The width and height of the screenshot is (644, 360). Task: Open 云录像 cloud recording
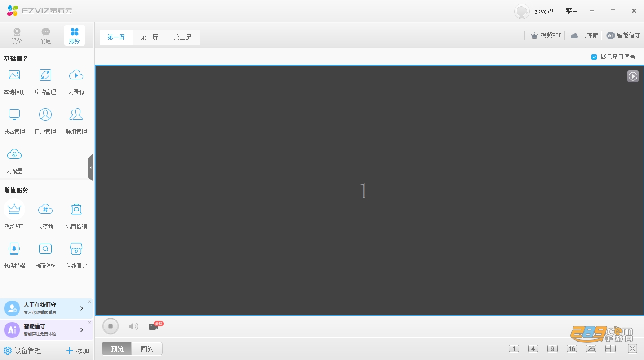tap(76, 82)
